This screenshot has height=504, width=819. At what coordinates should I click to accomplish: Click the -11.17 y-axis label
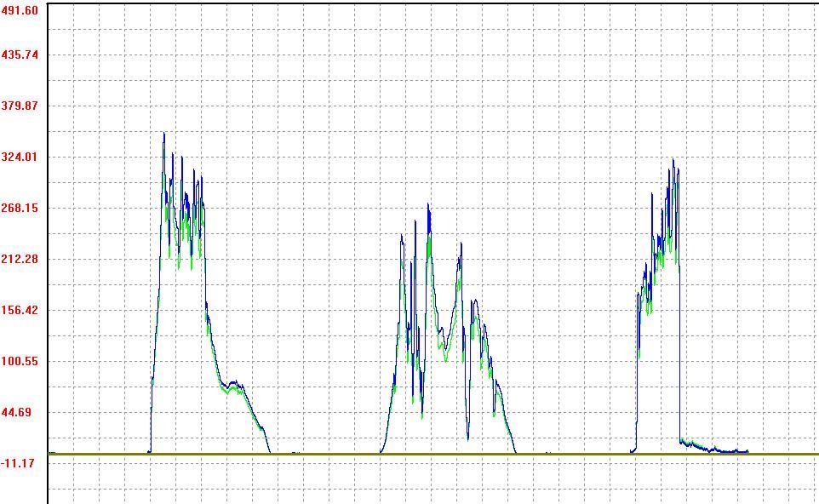pos(20,463)
